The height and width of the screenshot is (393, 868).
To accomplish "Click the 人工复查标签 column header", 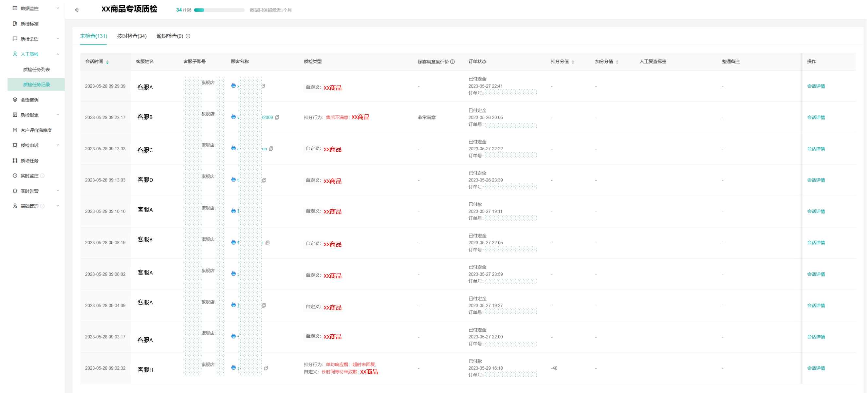I will pos(653,62).
